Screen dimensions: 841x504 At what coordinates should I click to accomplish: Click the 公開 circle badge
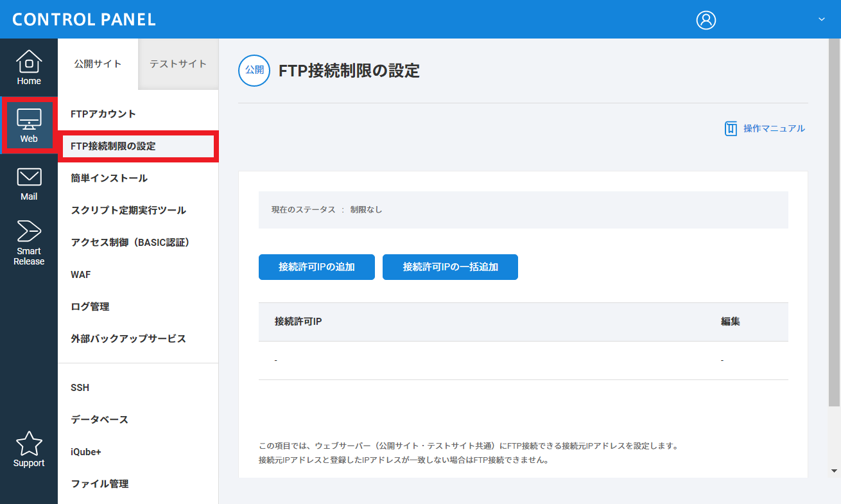(x=255, y=70)
